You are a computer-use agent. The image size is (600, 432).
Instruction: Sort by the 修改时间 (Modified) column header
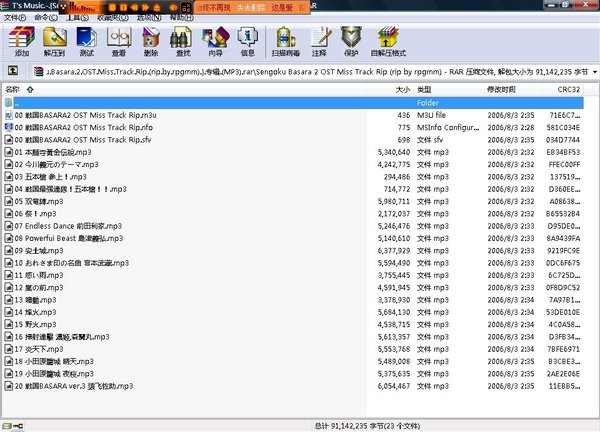tap(513, 90)
